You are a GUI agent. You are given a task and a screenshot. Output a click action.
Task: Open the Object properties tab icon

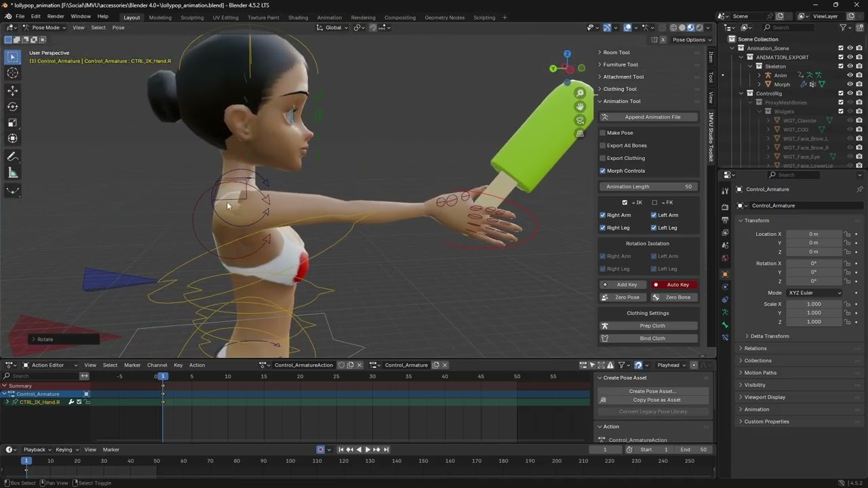click(725, 274)
